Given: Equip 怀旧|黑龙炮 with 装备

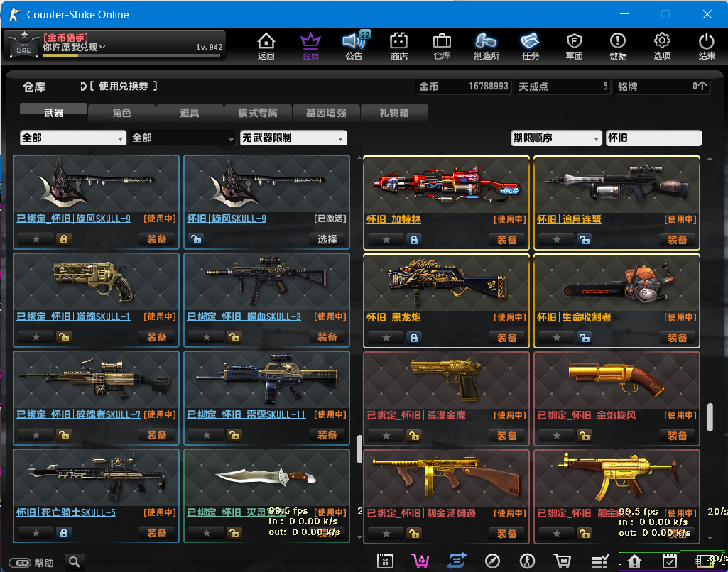Looking at the screenshot, I should click(506, 338).
